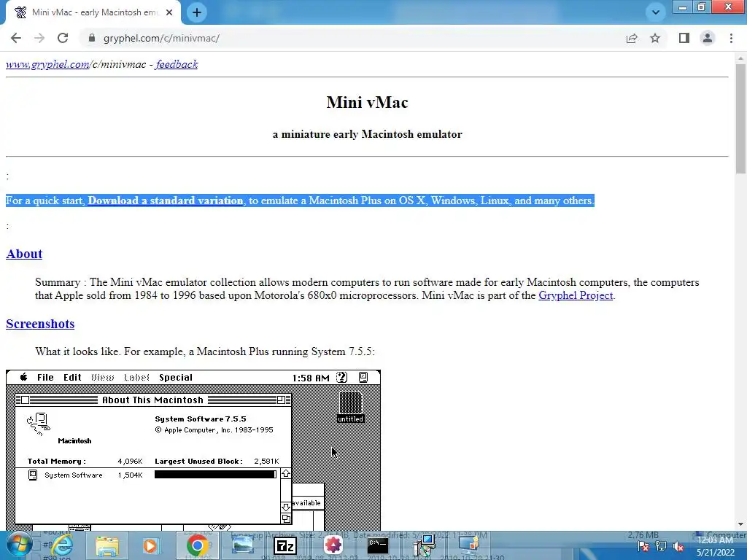This screenshot has width=747, height=560.
Task: Open Windows Media Player from the taskbar
Action: (x=151, y=545)
